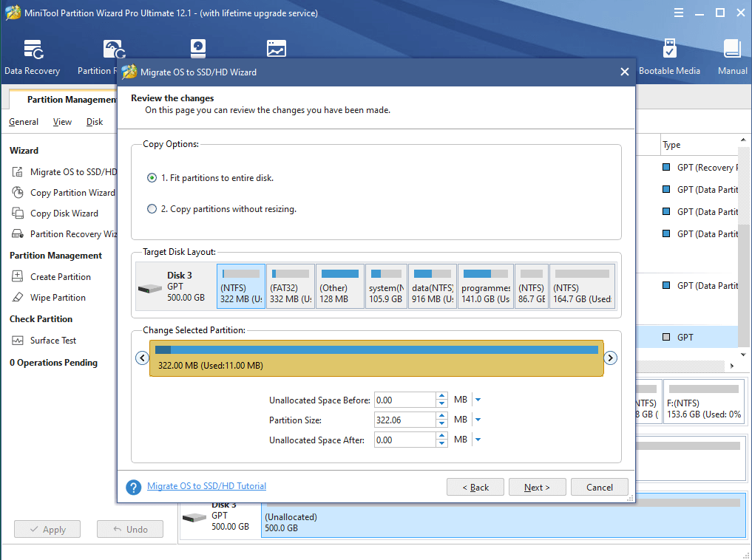Increase Partition Size value

pos(441,416)
